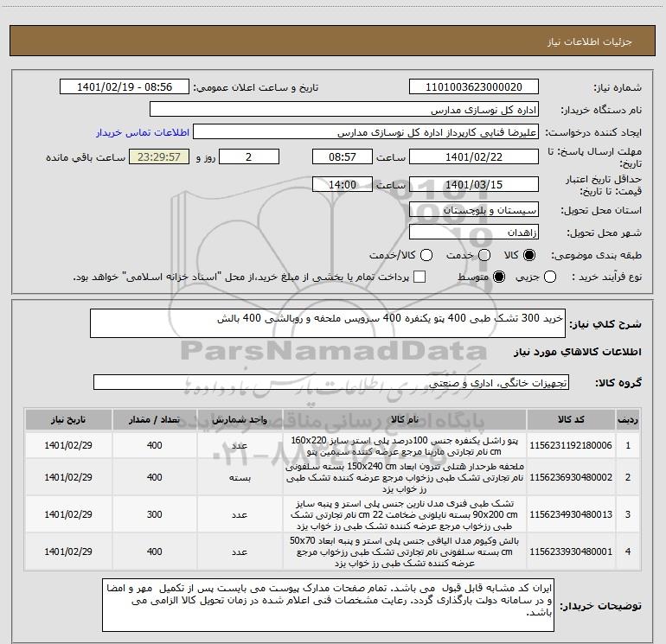Click the announcement date field 1401/02/19 - 08:56
The height and width of the screenshot is (644, 666).
click(125, 87)
